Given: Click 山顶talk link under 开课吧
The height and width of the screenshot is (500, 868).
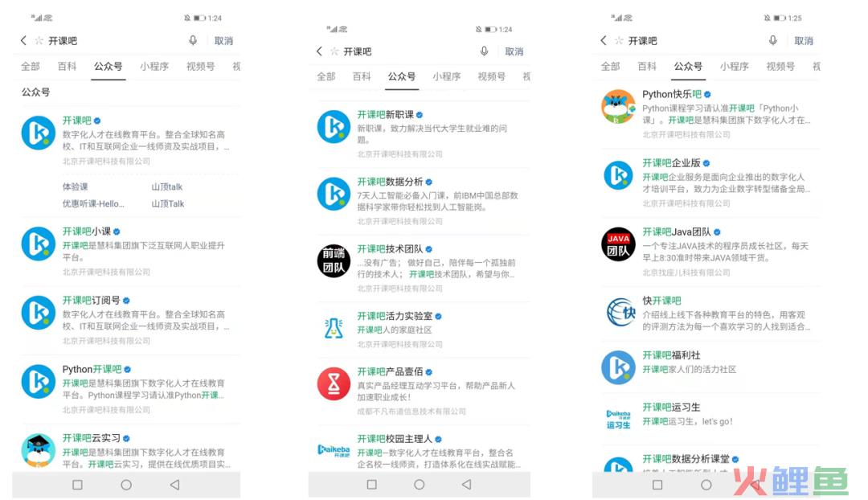Looking at the screenshot, I should click(166, 186).
